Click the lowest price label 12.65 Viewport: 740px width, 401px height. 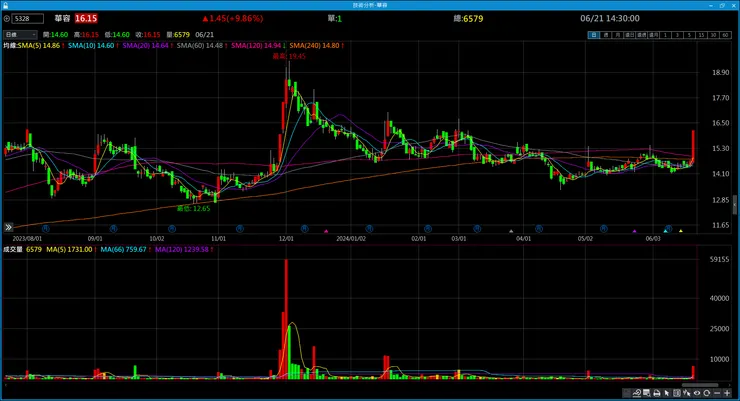193,208
